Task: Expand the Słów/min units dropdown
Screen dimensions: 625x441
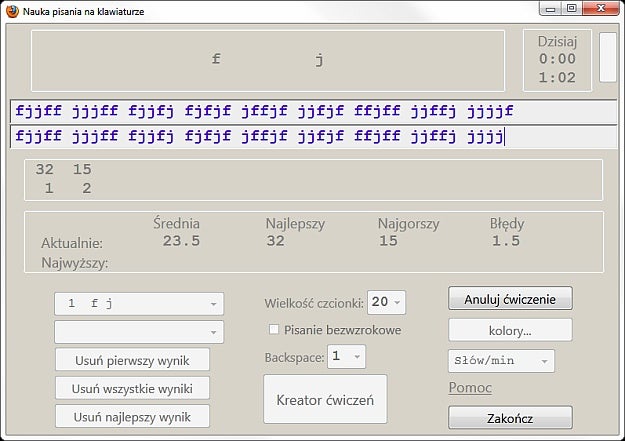Action: (x=501, y=361)
